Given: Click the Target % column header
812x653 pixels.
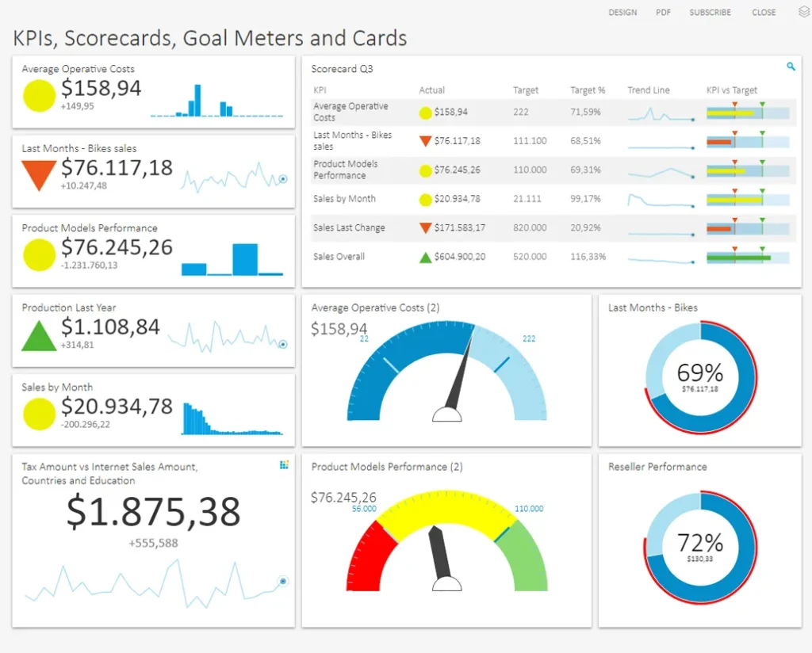Looking at the screenshot, I should (588, 90).
